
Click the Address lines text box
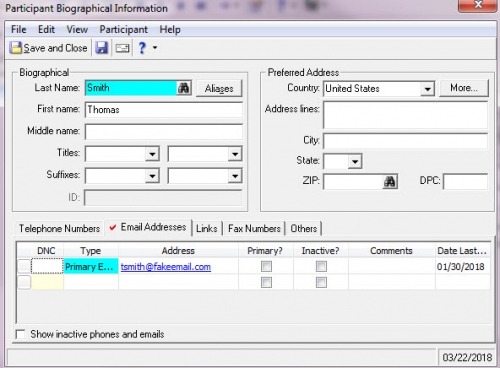pyautogui.click(x=405, y=115)
